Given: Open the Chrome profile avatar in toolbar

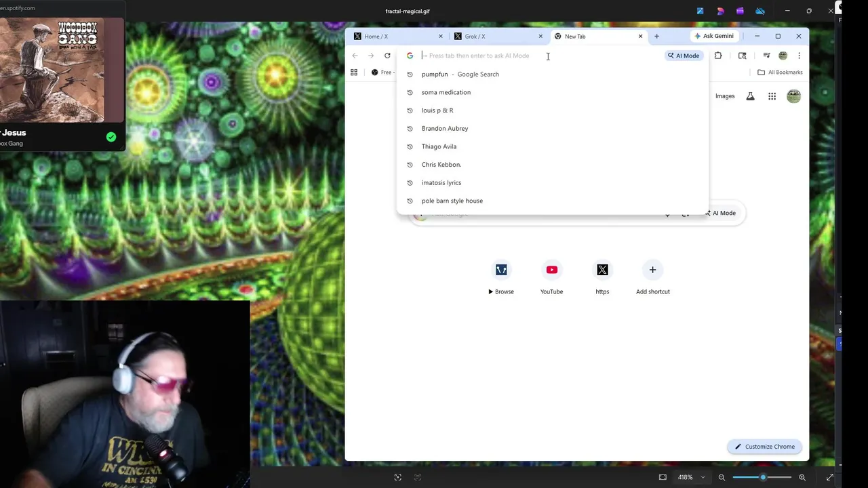Looking at the screenshot, I should (783, 56).
